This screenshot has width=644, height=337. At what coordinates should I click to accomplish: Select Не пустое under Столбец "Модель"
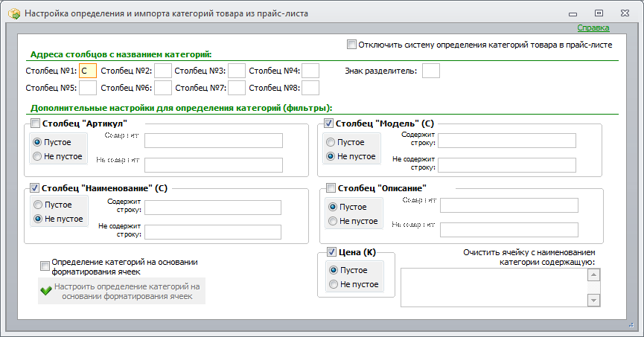[331, 156]
